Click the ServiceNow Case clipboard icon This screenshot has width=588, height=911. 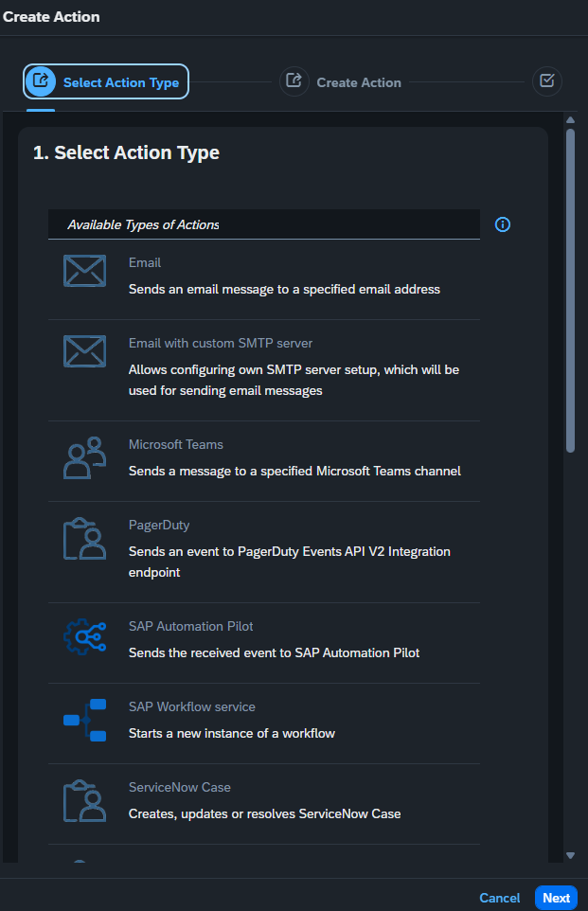85,801
